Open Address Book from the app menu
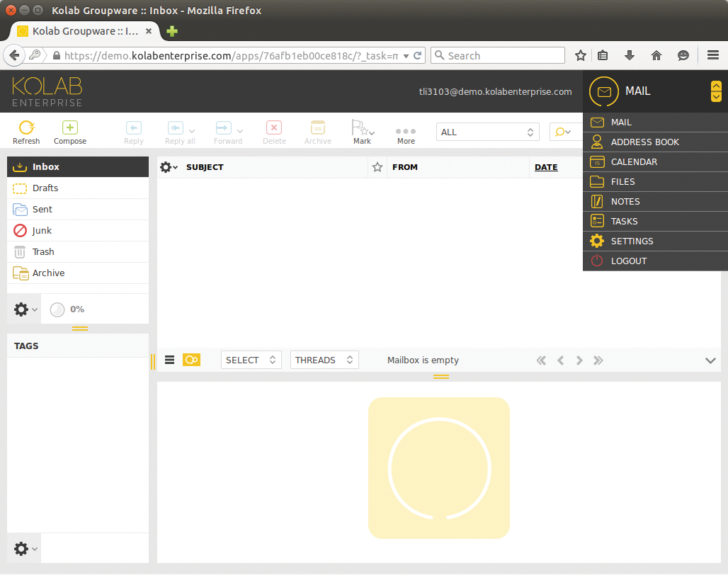 click(x=644, y=142)
